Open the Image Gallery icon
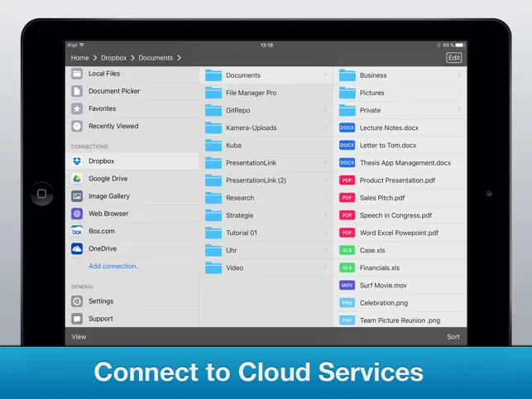The image size is (532, 399). point(77,196)
